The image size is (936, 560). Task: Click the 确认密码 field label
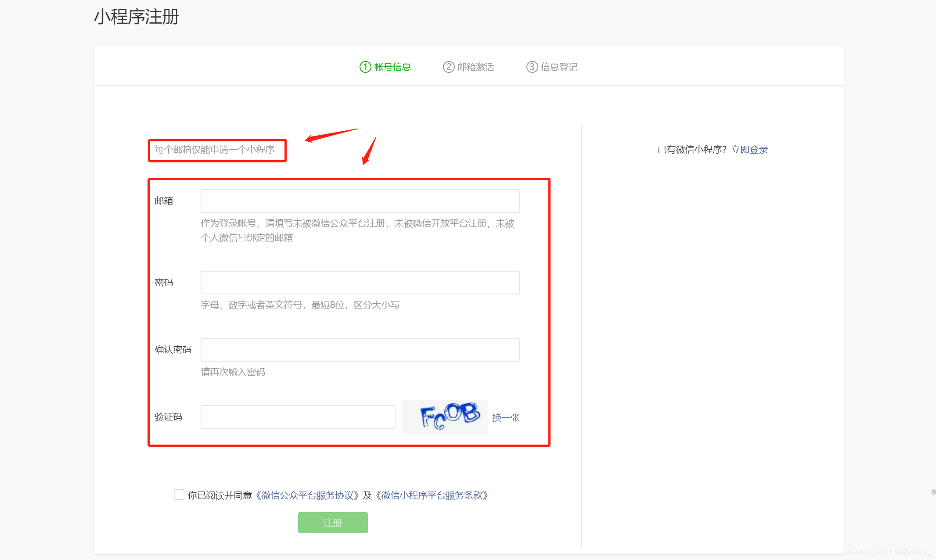(x=173, y=350)
